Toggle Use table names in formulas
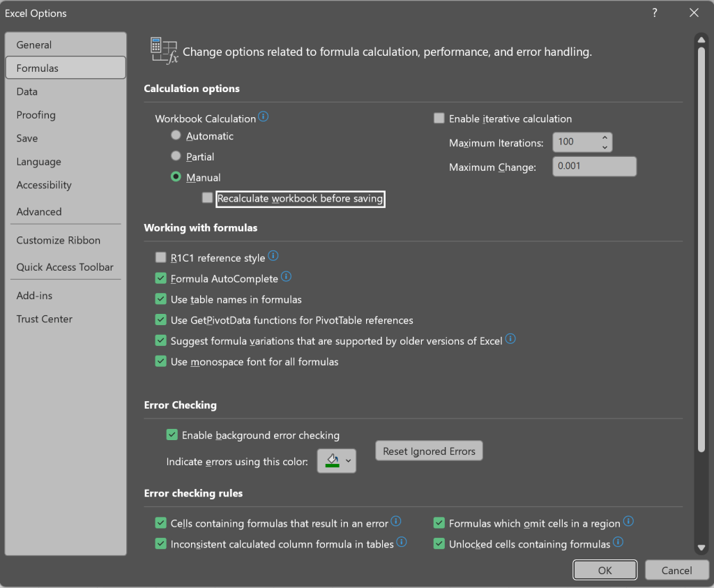This screenshot has width=714, height=588. tap(161, 299)
